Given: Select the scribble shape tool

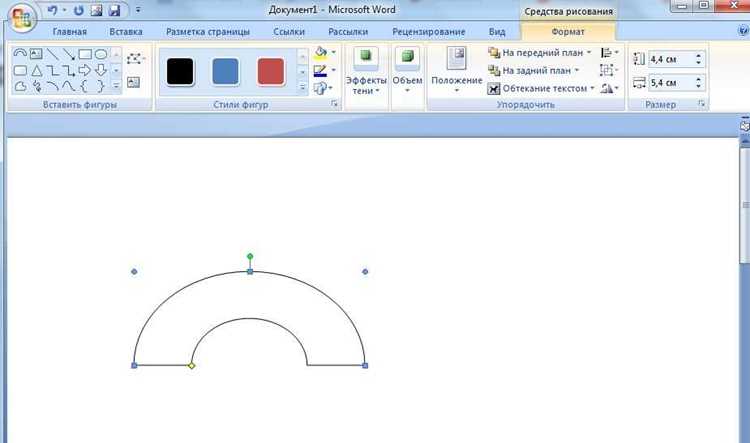Looking at the screenshot, I should tap(36, 87).
